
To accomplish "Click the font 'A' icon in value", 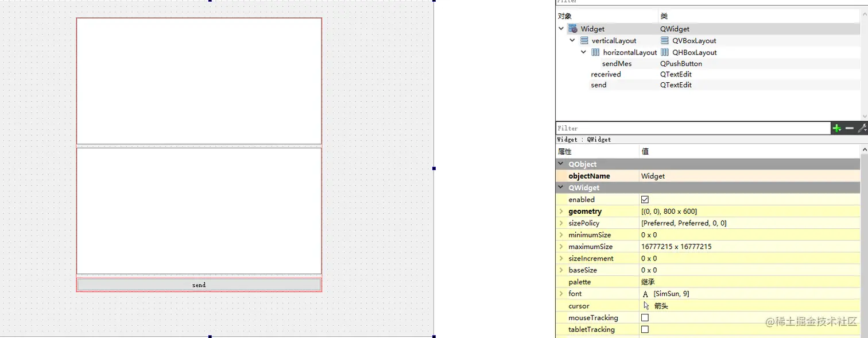I will pyautogui.click(x=646, y=294).
